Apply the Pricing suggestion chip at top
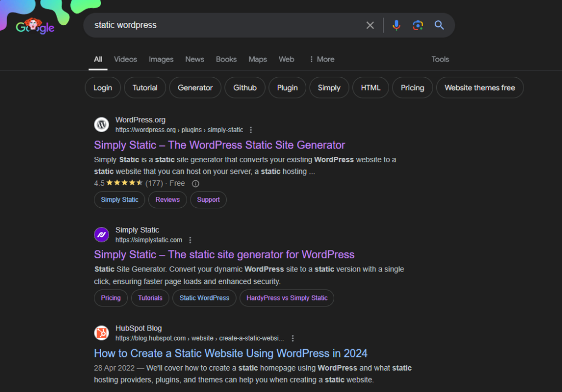 412,88
